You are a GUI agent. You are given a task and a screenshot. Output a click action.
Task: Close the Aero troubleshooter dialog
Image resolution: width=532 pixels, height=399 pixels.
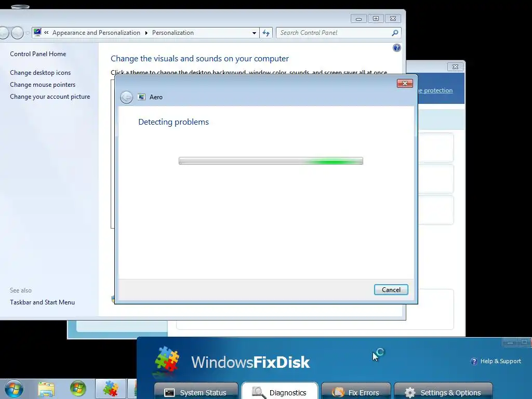[x=405, y=84]
